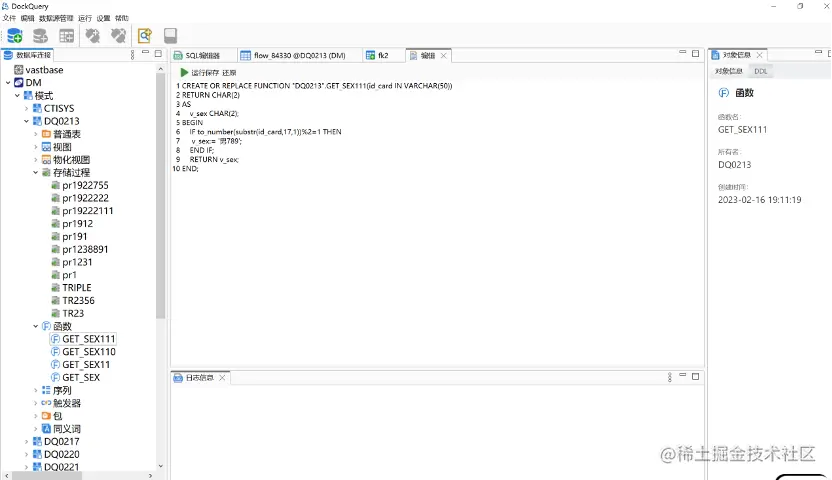Screen dimensions: 832x480
Task: Open the 数据源管理 menu
Action: pos(56,18)
